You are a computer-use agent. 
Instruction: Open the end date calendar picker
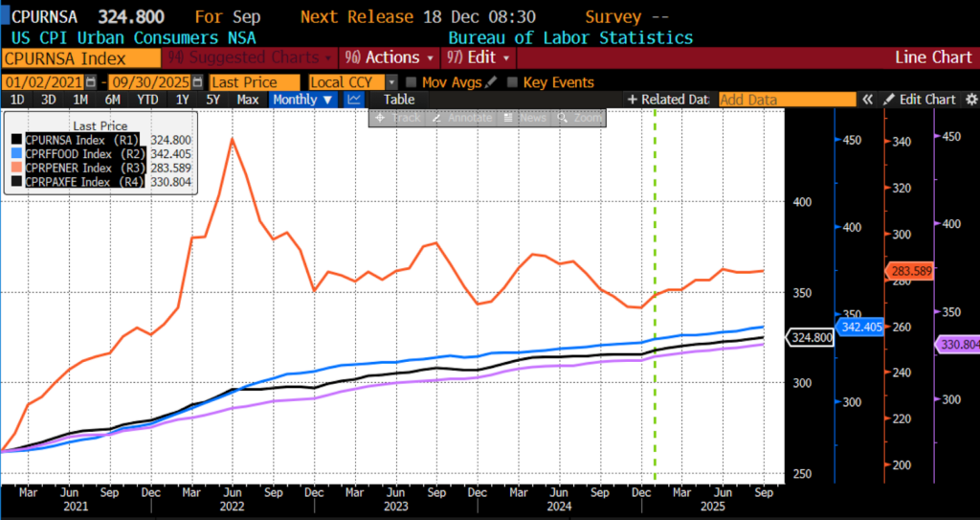197,82
